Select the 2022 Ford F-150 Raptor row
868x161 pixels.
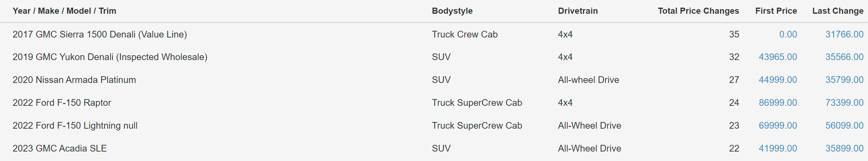coord(434,102)
